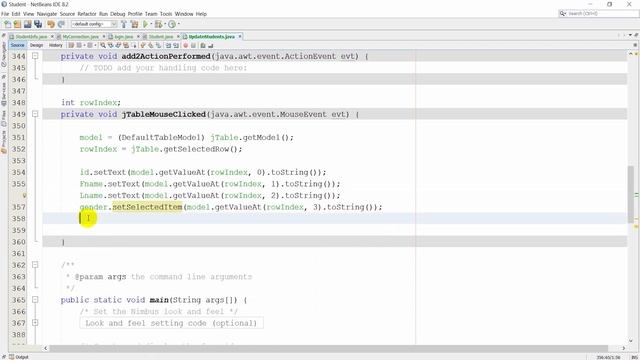Close the StudentInfo.java tab

click(52, 37)
